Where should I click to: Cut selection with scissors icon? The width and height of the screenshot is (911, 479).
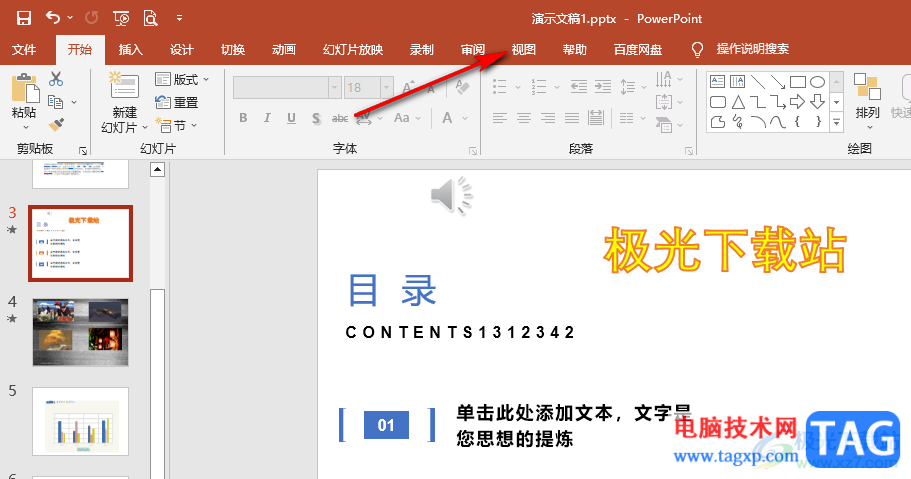56,78
